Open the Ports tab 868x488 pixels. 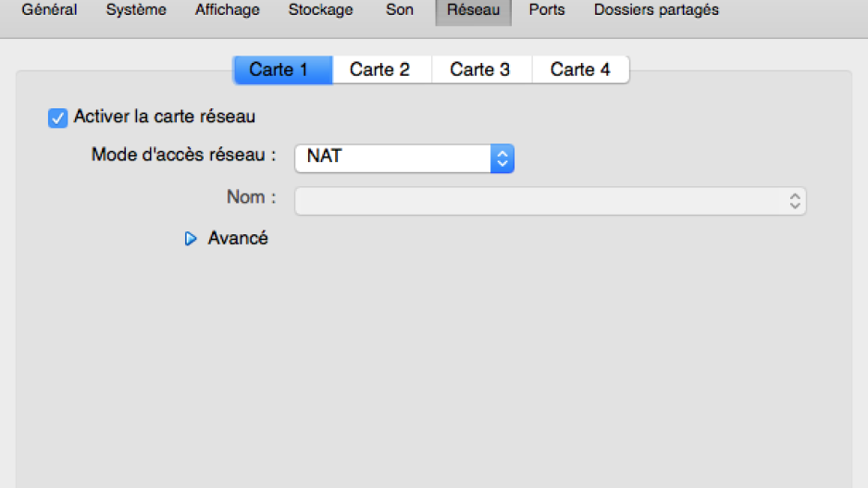tap(547, 10)
